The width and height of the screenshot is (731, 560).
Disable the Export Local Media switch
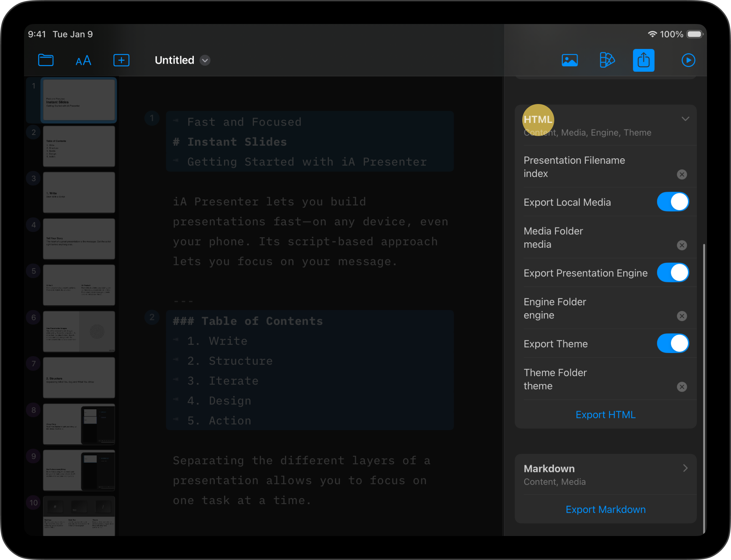click(673, 202)
